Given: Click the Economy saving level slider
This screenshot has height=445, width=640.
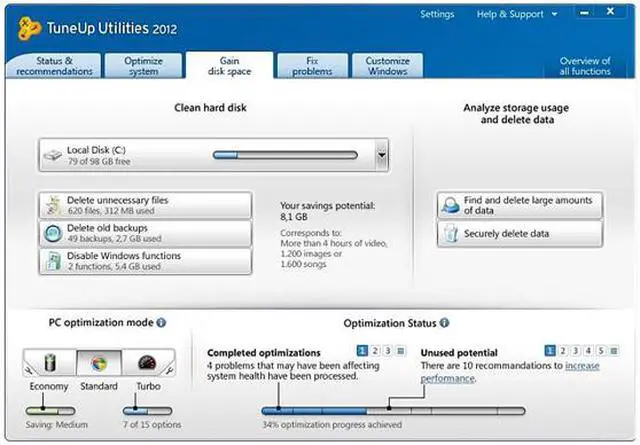Looking at the screenshot, I should 50,411.
